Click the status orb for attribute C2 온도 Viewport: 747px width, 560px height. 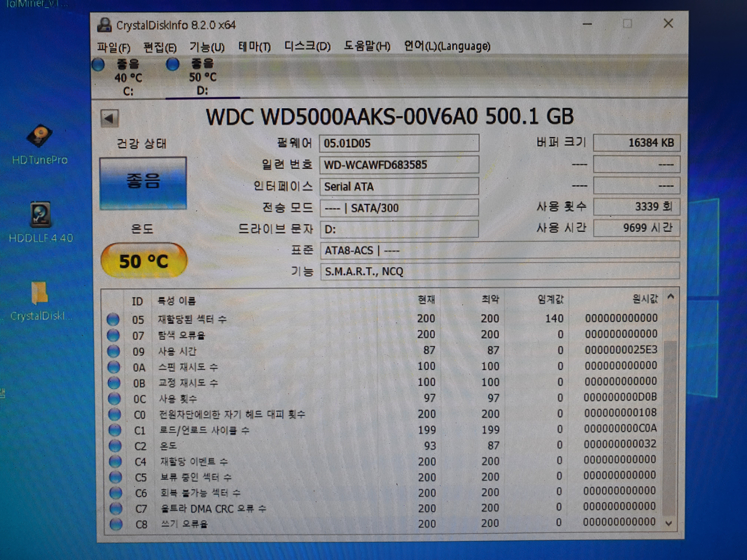pyautogui.click(x=115, y=446)
